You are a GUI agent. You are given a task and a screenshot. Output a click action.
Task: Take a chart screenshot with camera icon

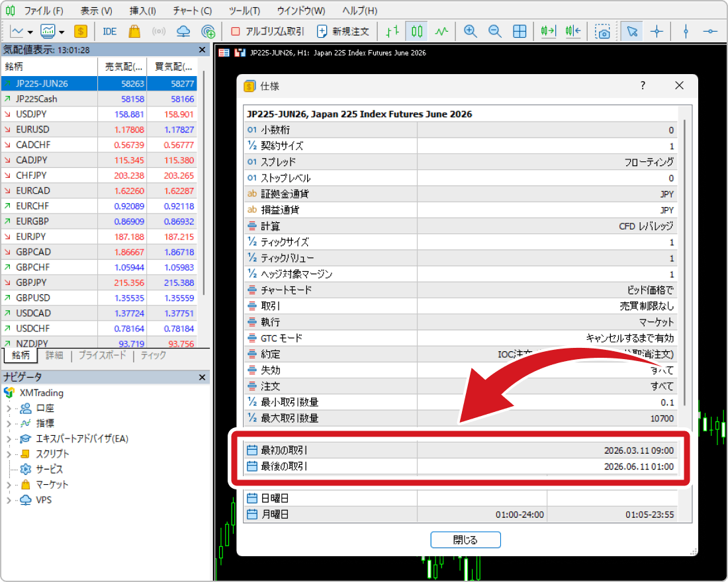coord(602,31)
